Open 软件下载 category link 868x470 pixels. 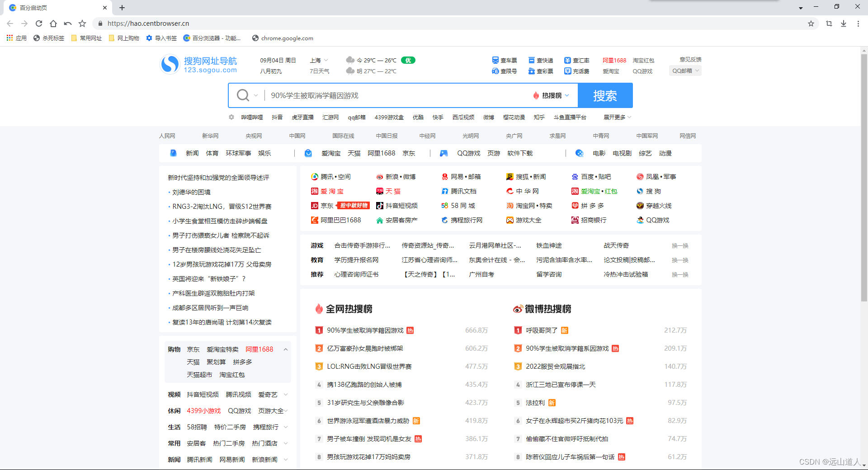[520, 153]
